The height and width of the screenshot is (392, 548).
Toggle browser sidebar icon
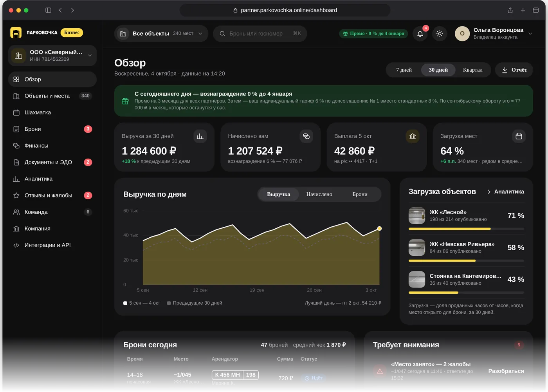pos(48,10)
